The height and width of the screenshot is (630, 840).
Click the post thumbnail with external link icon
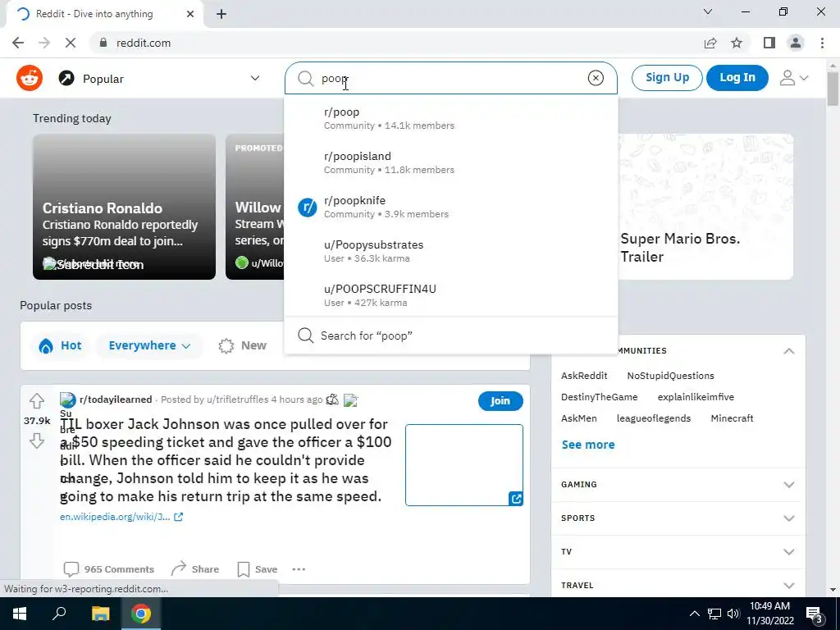(464, 465)
